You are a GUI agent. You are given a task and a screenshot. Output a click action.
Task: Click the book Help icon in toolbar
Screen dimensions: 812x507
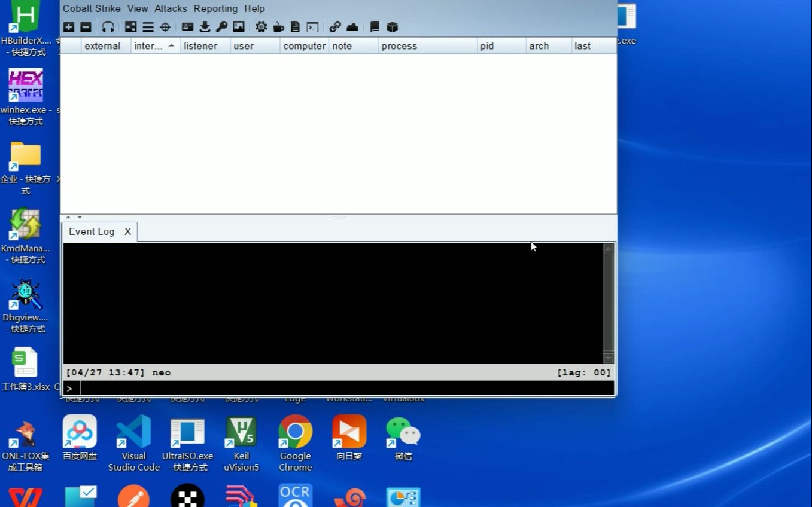tap(375, 27)
